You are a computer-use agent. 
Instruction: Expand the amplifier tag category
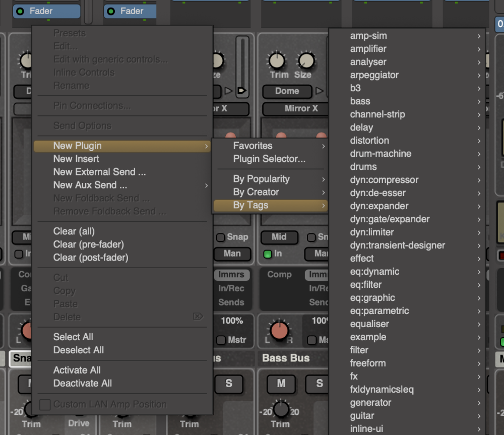407,49
